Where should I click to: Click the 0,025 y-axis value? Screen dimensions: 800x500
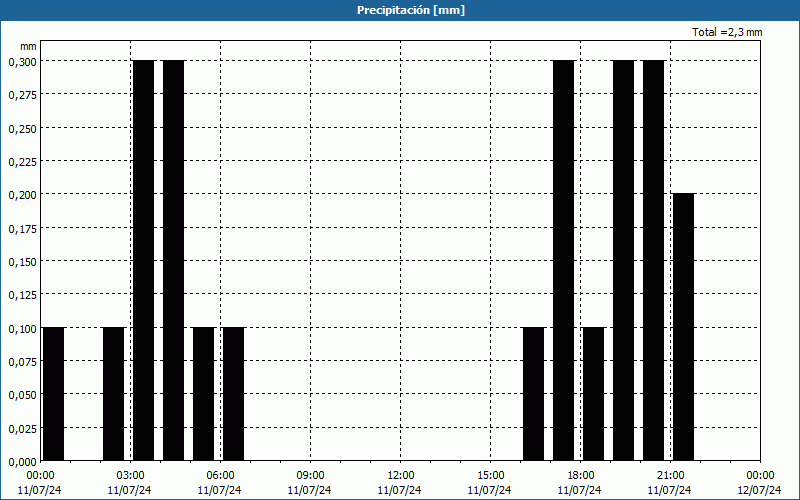pyautogui.click(x=22, y=429)
